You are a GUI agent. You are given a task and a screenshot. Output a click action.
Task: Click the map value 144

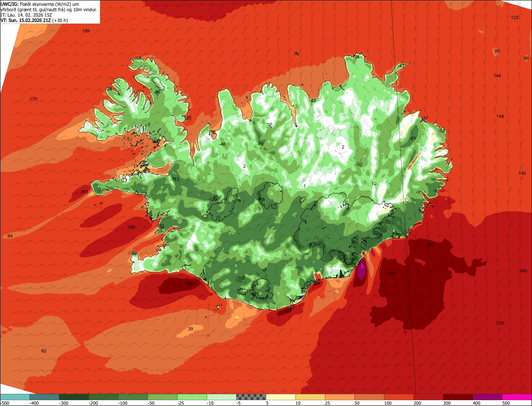point(497,76)
